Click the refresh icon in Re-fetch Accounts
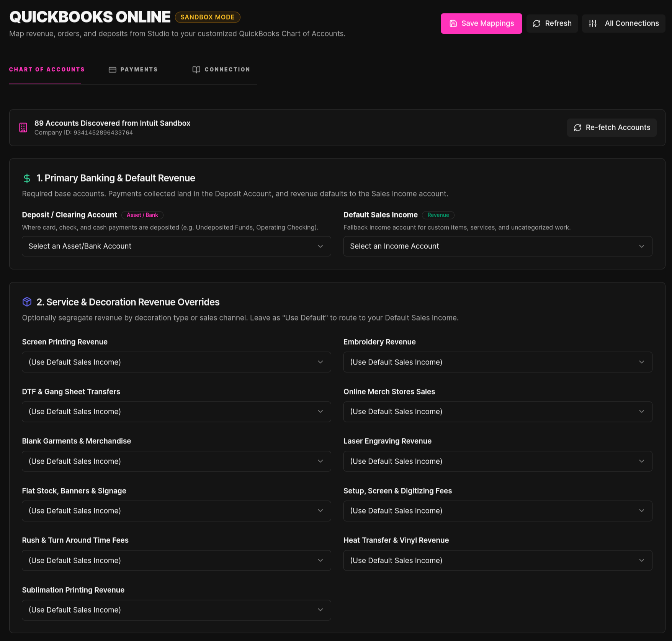 (x=577, y=128)
